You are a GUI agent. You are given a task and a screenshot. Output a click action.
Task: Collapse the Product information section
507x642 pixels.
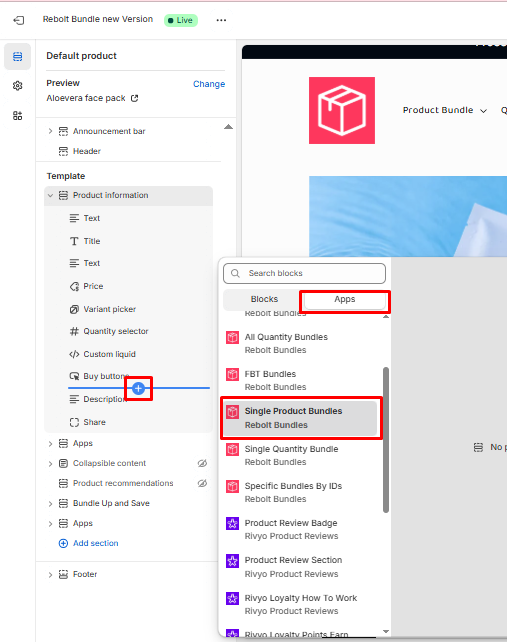click(50, 195)
